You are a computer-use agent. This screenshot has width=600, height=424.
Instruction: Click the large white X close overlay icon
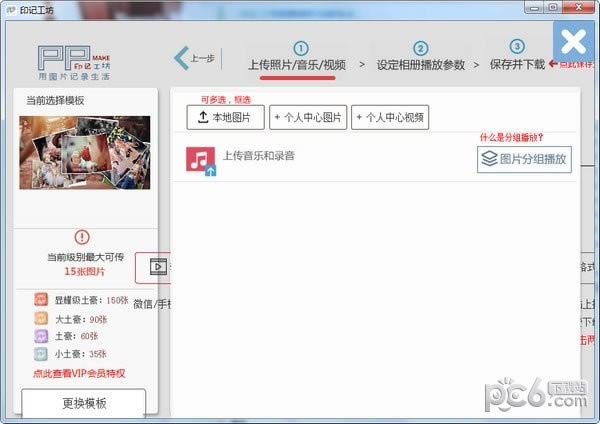click(572, 42)
